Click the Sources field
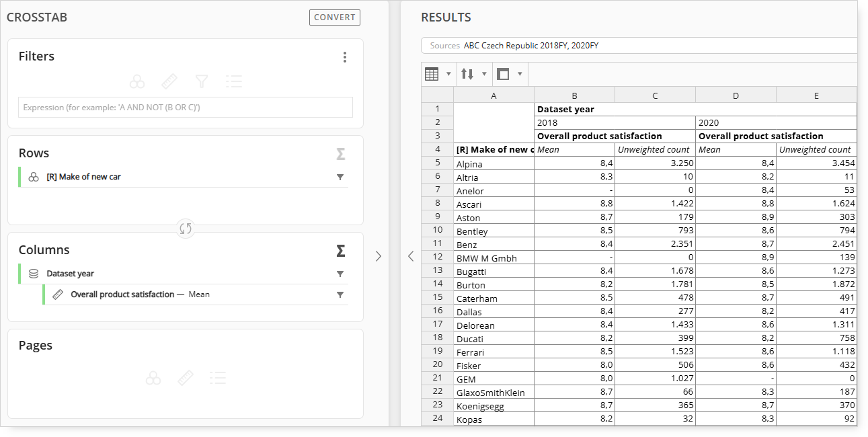868x437 pixels. tap(639, 46)
